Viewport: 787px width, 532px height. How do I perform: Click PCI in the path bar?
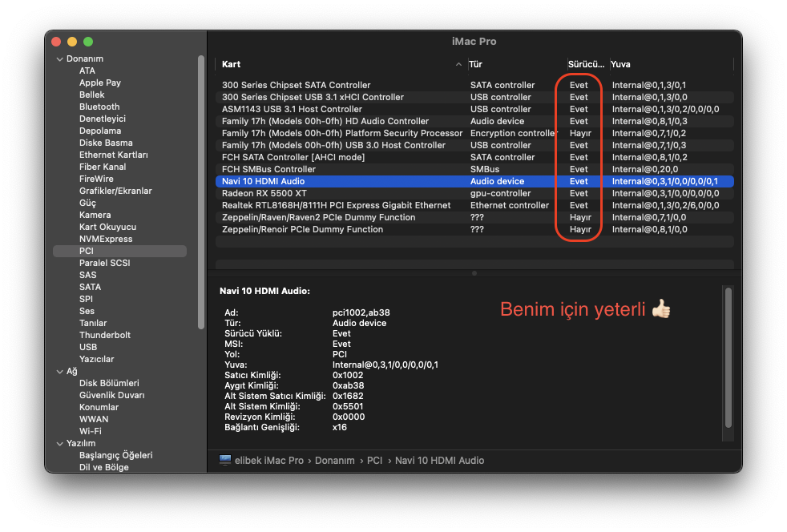pyautogui.click(x=374, y=461)
